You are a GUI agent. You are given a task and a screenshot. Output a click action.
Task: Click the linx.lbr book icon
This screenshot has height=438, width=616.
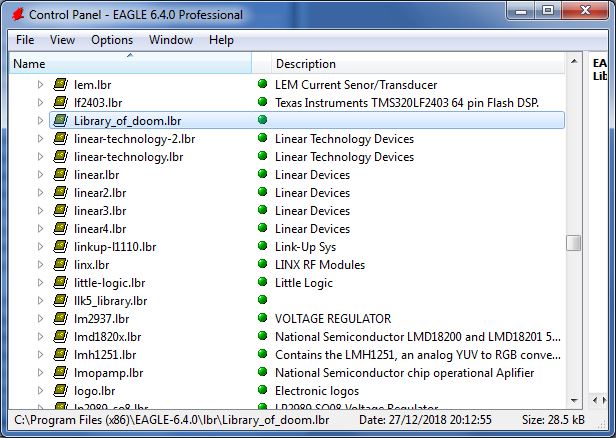(x=60, y=264)
